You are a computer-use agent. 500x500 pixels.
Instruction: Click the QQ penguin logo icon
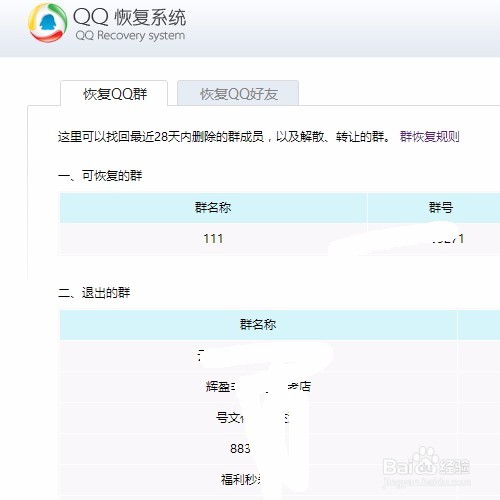point(47,23)
